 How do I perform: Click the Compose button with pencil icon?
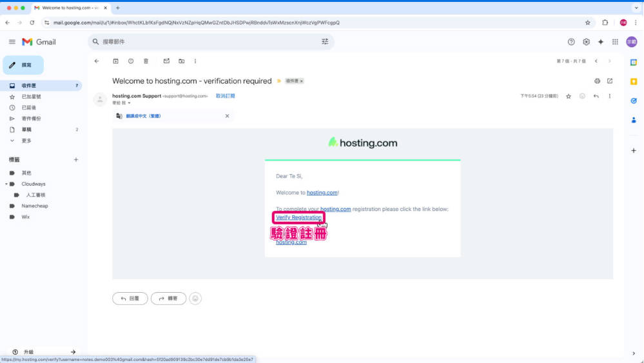click(x=23, y=65)
